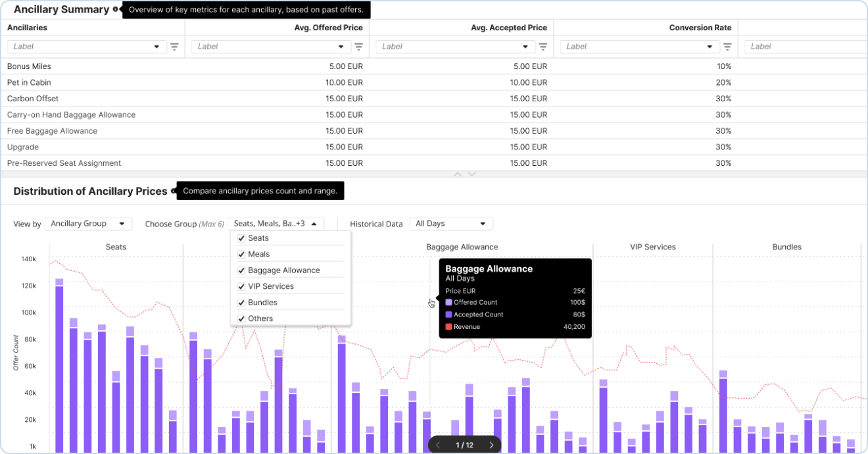The height and width of the screenshot is (454, 868).
Task: Sort by Conversion Rate column header
Action: click(700, 28)
